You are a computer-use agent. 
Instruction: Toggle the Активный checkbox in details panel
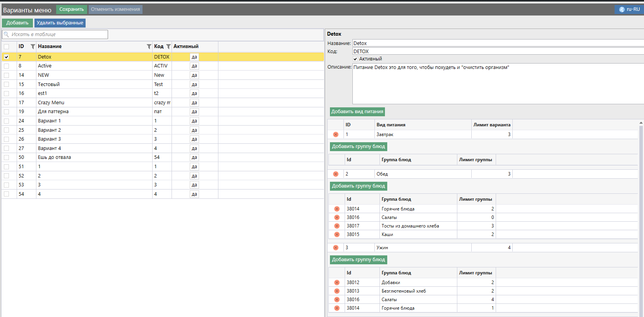coord(355,59)
